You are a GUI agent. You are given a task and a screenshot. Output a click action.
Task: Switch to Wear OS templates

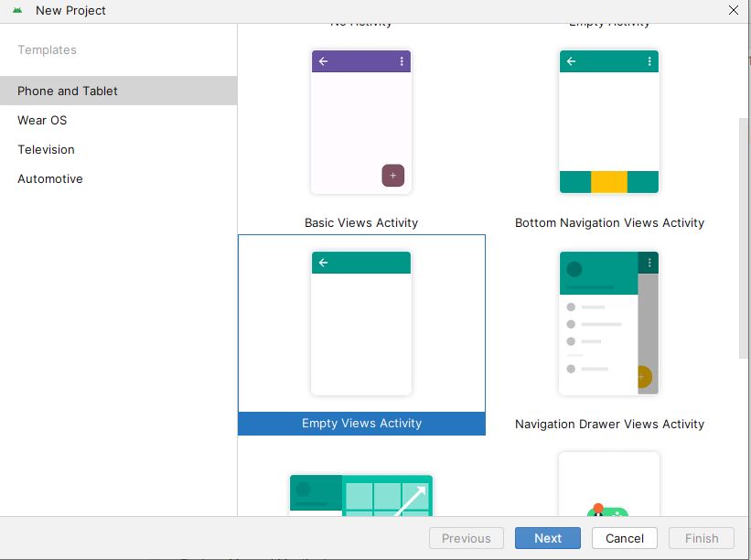point(118,120)
